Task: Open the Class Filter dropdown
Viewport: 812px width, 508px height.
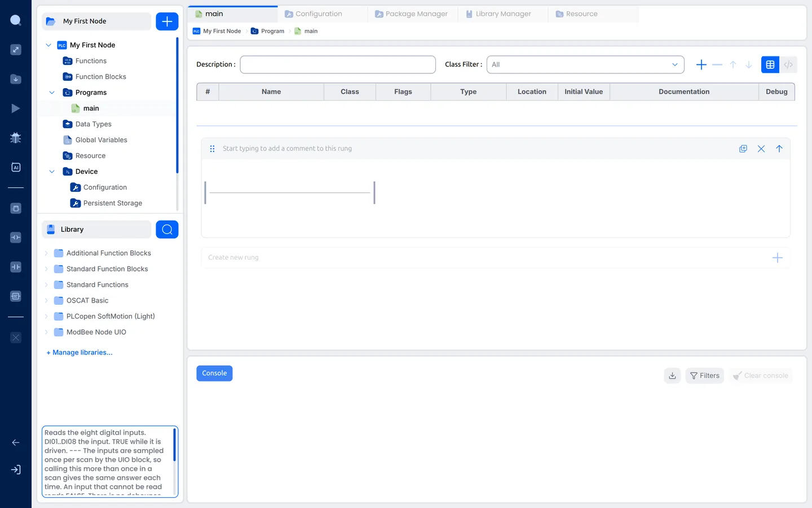Action: [x=585, y=64]
